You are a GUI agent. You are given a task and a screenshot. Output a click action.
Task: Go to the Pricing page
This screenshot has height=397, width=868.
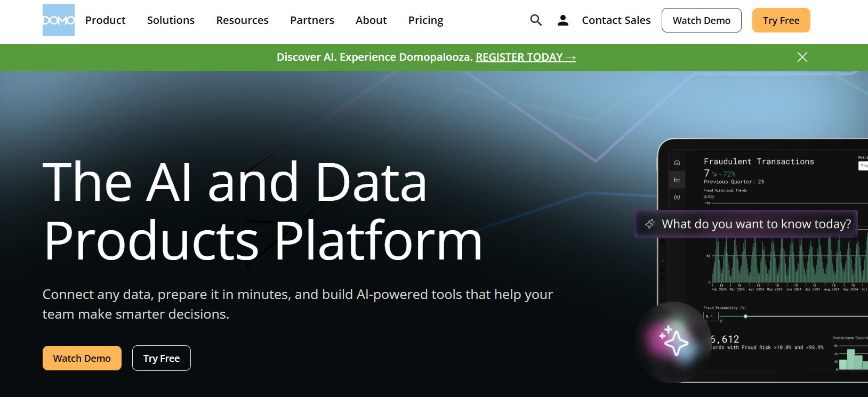tap(425, 20)
